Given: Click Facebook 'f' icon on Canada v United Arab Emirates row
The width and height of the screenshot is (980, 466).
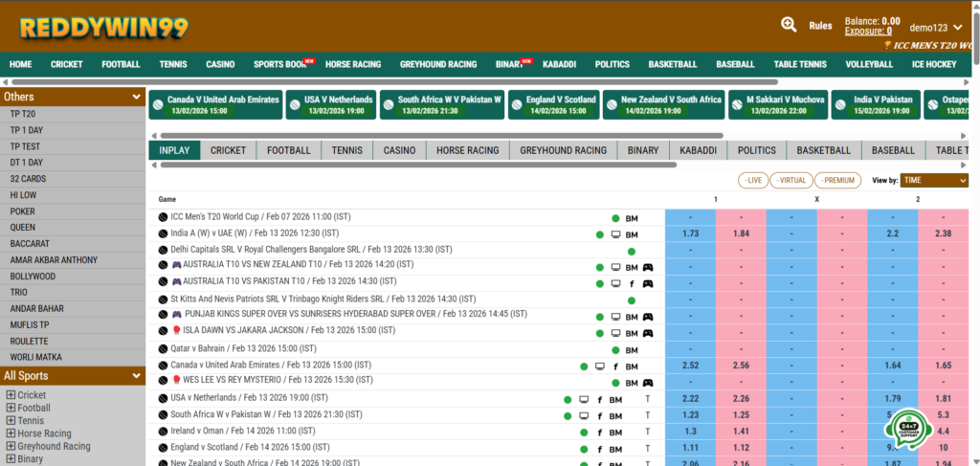Looking at the screenshot, I should tap(615, 366).
